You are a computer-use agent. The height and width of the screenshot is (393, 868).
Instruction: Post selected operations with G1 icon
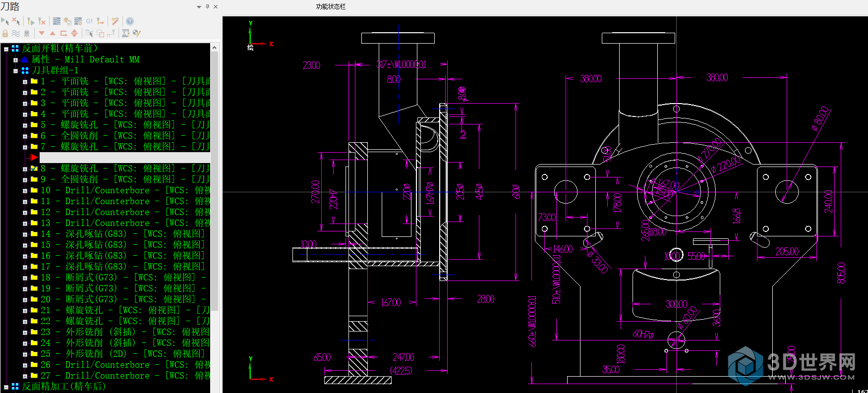[x=89, y=21]
